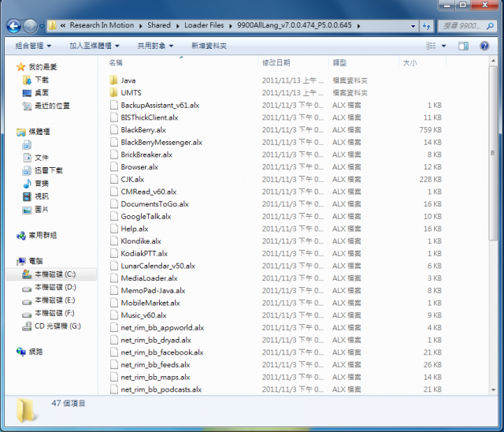Select Browser.alx file

(x=139, y=166)
